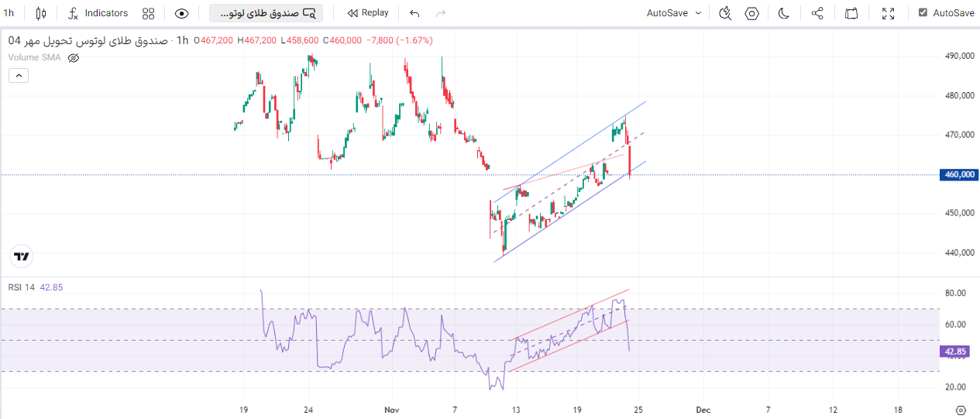Image resolution: width=980 pixels, height=419 pixels.
Task: Open chart settings hexagon icon
Action: tap(751, 13)
